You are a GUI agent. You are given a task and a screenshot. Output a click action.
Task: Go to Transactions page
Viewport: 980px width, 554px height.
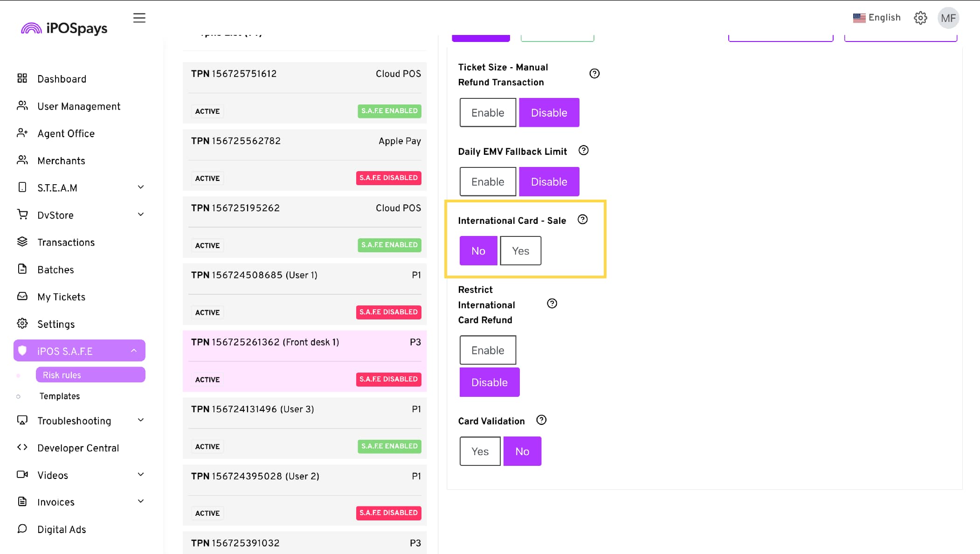pyautogui.click(x=66, y=242)
